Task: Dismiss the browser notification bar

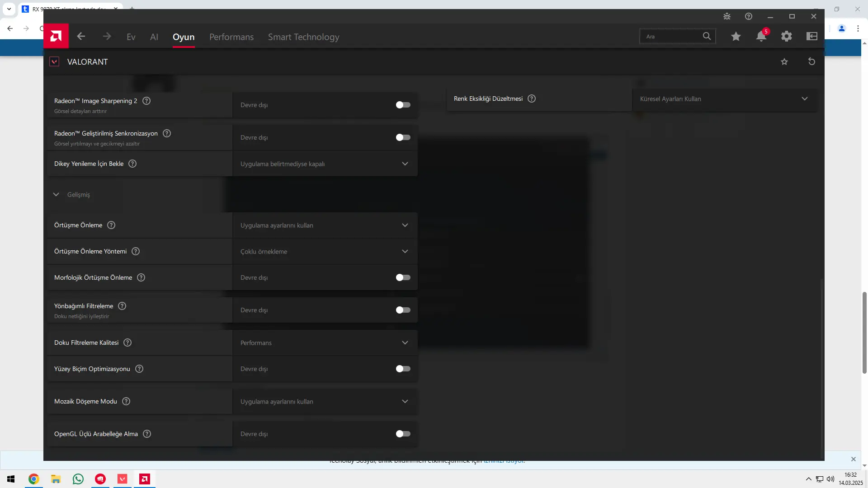Action: coord(854,459)
